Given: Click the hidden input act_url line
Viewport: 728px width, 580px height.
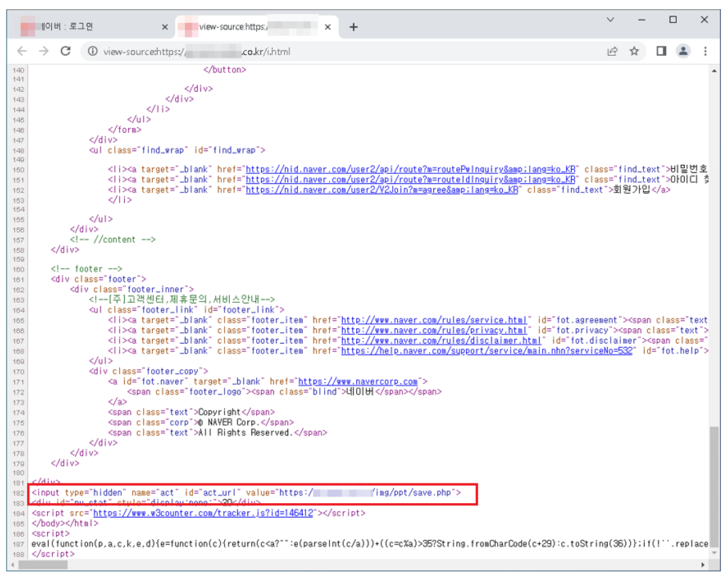Looking at the screenshot, I should [x=246, y=493].
